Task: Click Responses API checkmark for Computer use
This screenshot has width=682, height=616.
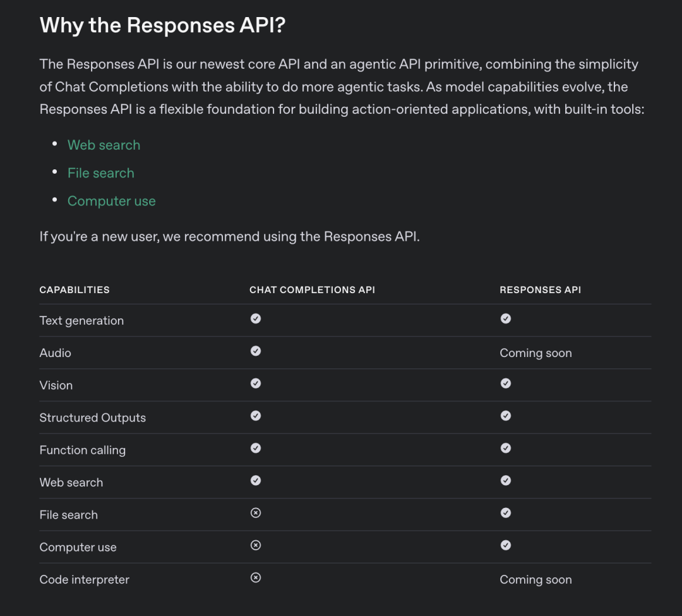Action: click(506, 545)
